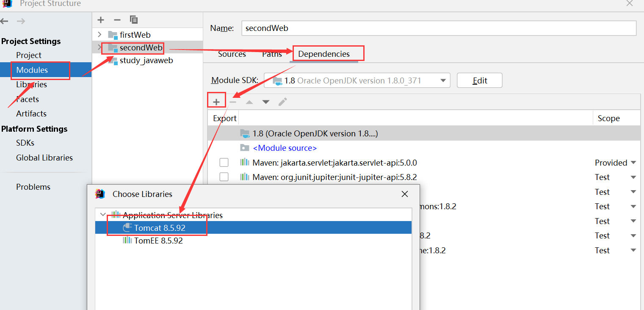The width and height of the screenshot is (644, 310).
Task: Click the study_javaweb module folder icon
Action: [x=113, y=61]
